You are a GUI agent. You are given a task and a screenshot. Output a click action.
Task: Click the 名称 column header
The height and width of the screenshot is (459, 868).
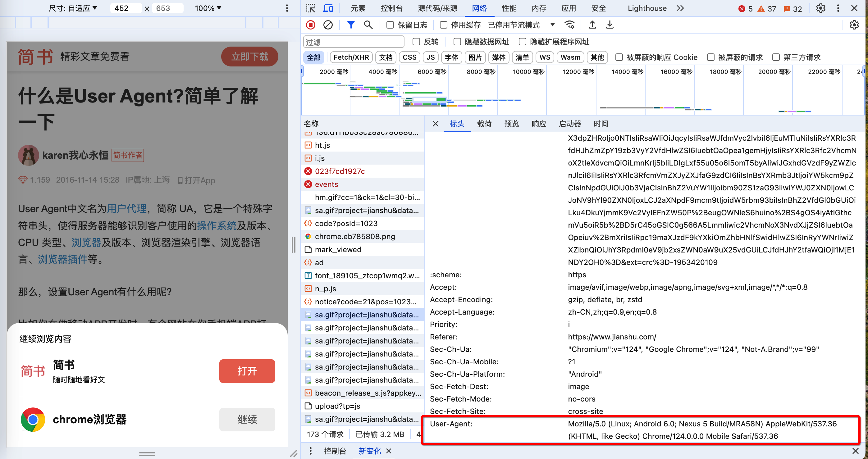pyautogui.click(x=362, y=124)
